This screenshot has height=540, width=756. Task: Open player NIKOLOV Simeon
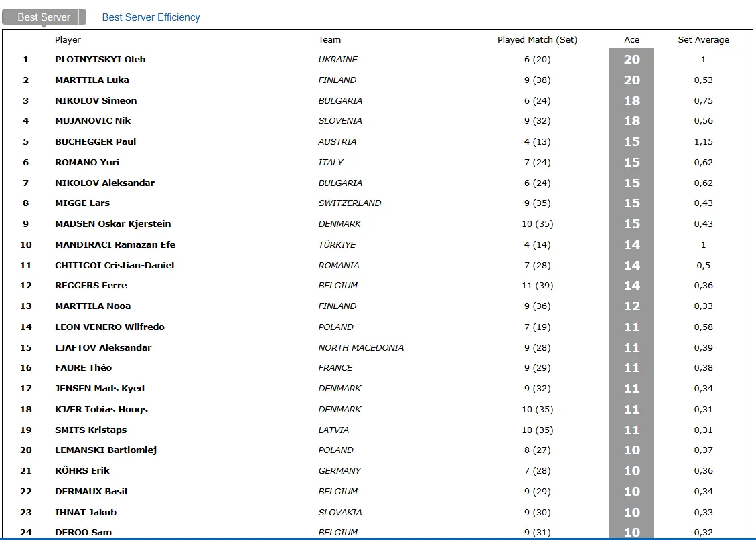click(x=96, y=100)
